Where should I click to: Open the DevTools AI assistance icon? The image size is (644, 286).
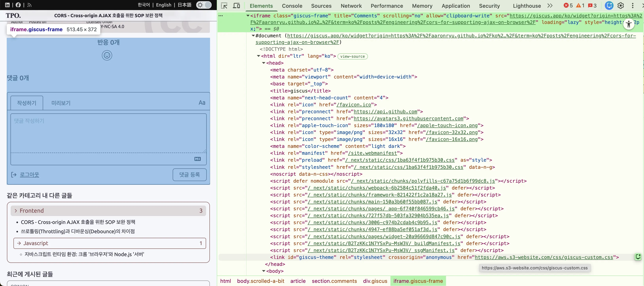609,6
